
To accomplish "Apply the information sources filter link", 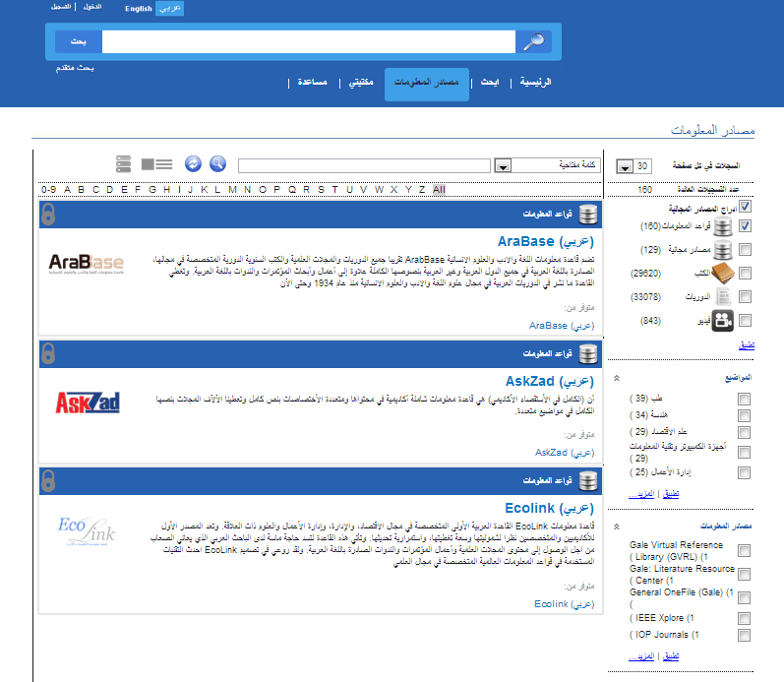I will click(x=671, y=656).
